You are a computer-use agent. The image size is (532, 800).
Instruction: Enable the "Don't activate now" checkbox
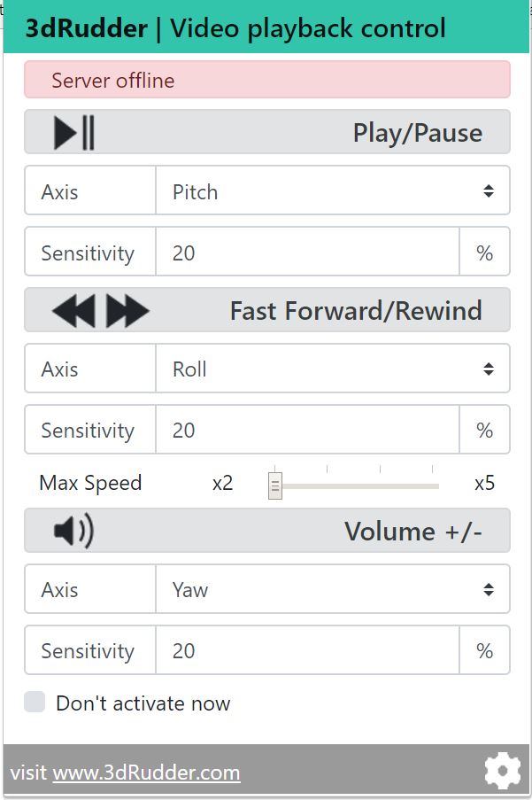click(x=35, y=703)
